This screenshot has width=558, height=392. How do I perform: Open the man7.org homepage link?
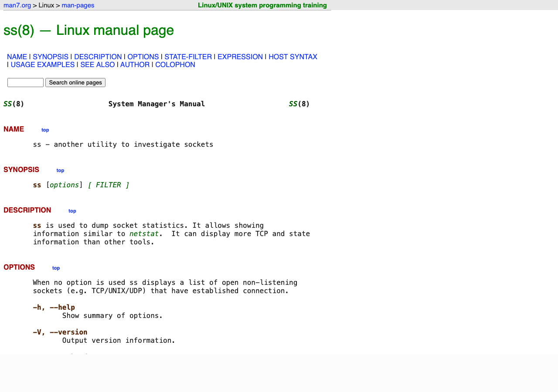[17, 5]
